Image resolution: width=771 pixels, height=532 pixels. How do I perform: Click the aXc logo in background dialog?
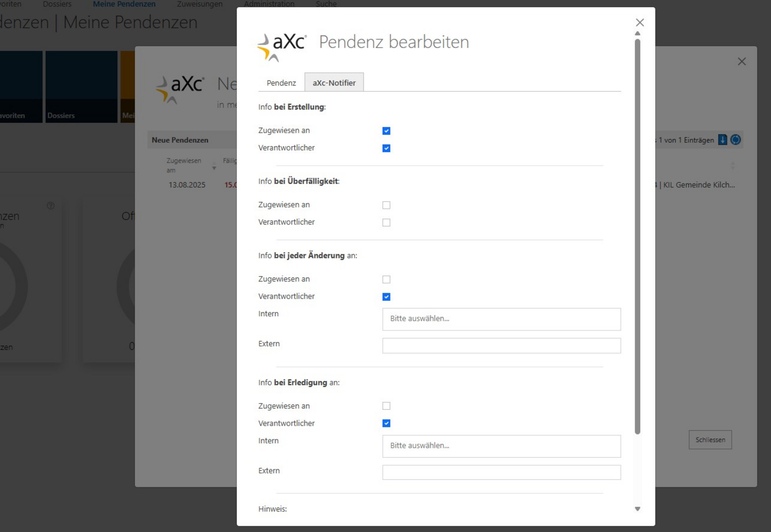[180, 90]
